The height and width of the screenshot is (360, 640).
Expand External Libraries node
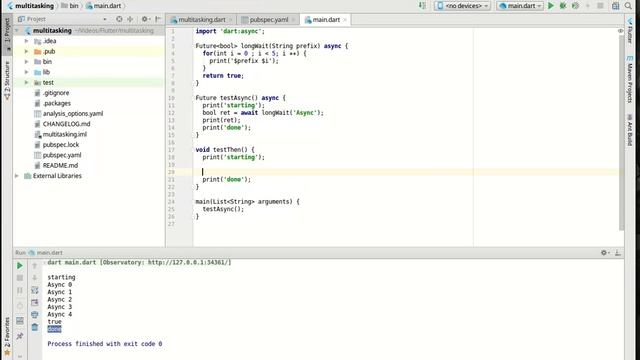click(17, 176)
